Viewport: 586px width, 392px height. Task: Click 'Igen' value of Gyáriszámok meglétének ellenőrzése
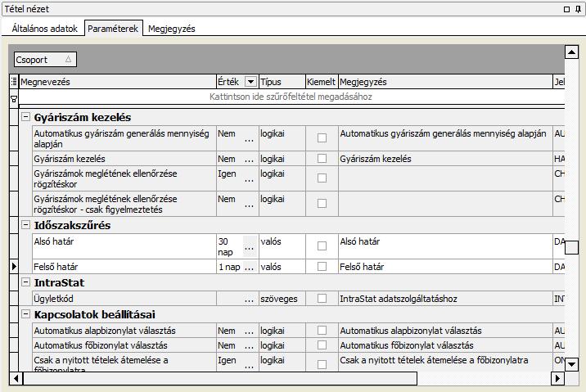click(x=230, y=178)
